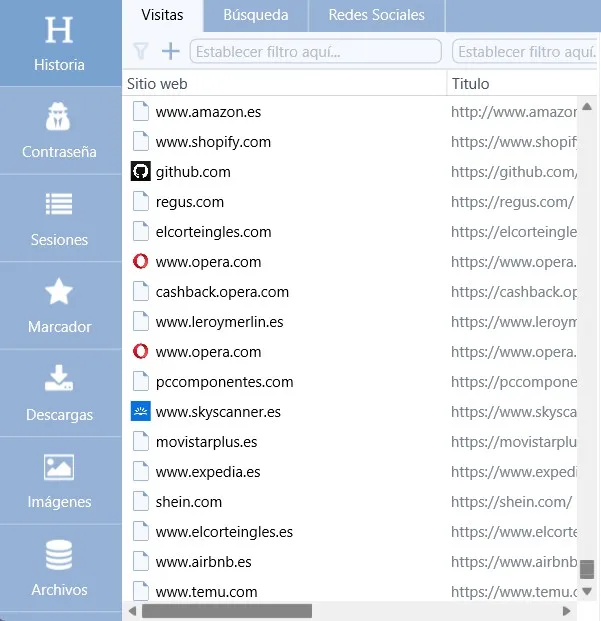Select the www.amazon.es row text
601x621 pixels.
[208, 112]
